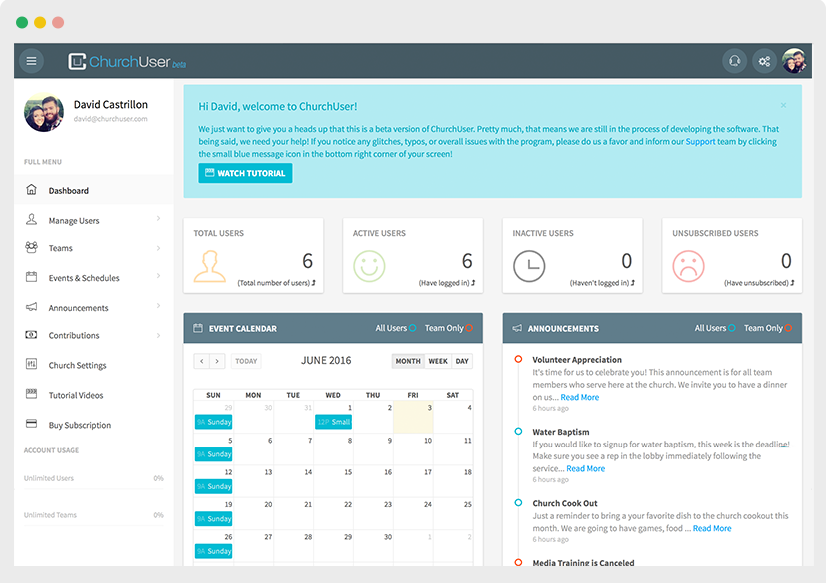Click the Today calendar button
Viewport: 827px width, 584px height.
[246, 361]
